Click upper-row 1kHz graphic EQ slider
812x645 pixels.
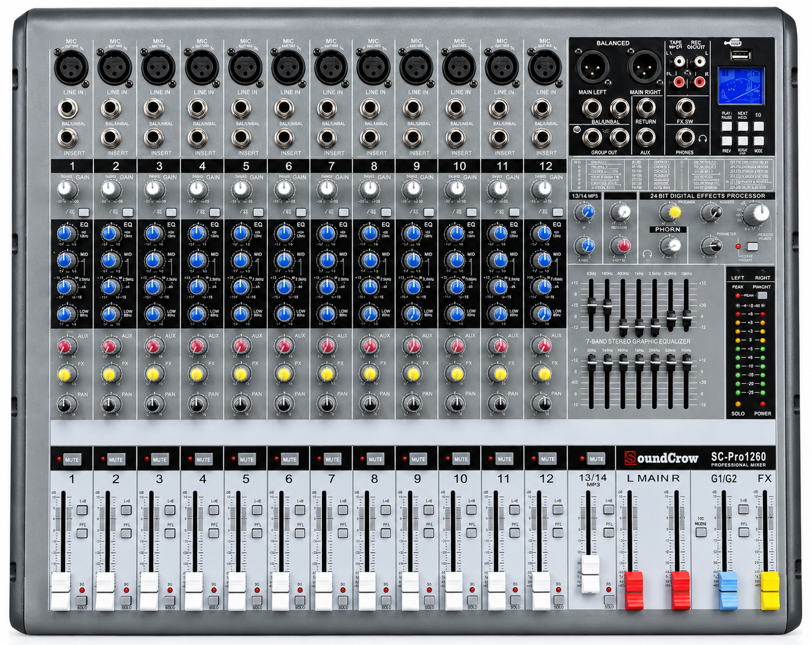click(x=639, y=328)
